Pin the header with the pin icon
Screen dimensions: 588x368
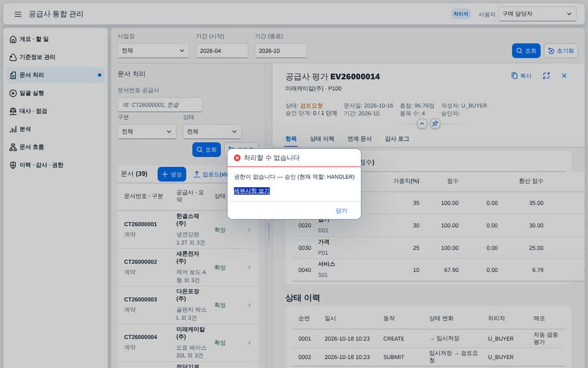pyautogui.click(x=435, y=124)
